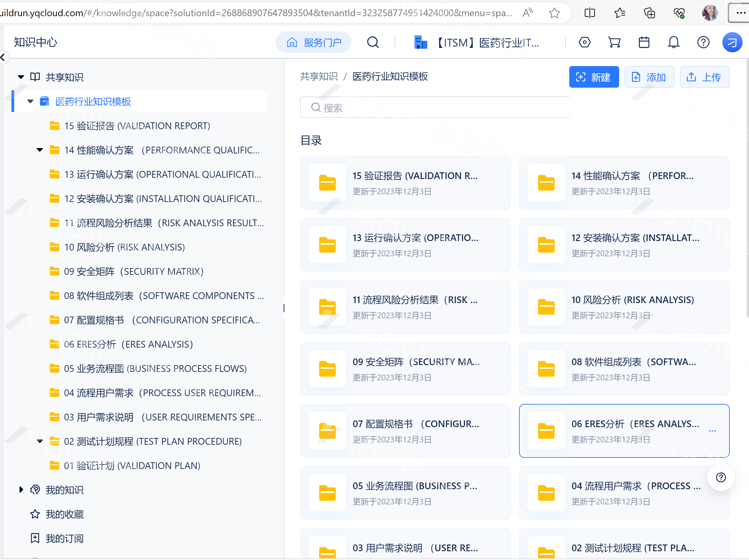Screen dimensions: 749x560
Task: Open the 服务门户 service portal
Action: [314, 42]
